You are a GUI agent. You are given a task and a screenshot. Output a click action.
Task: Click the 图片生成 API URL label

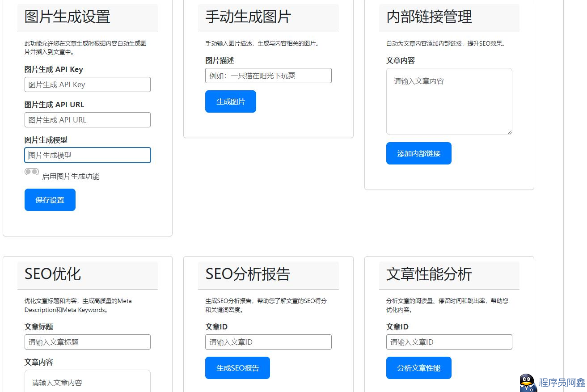tap(55, 105)
